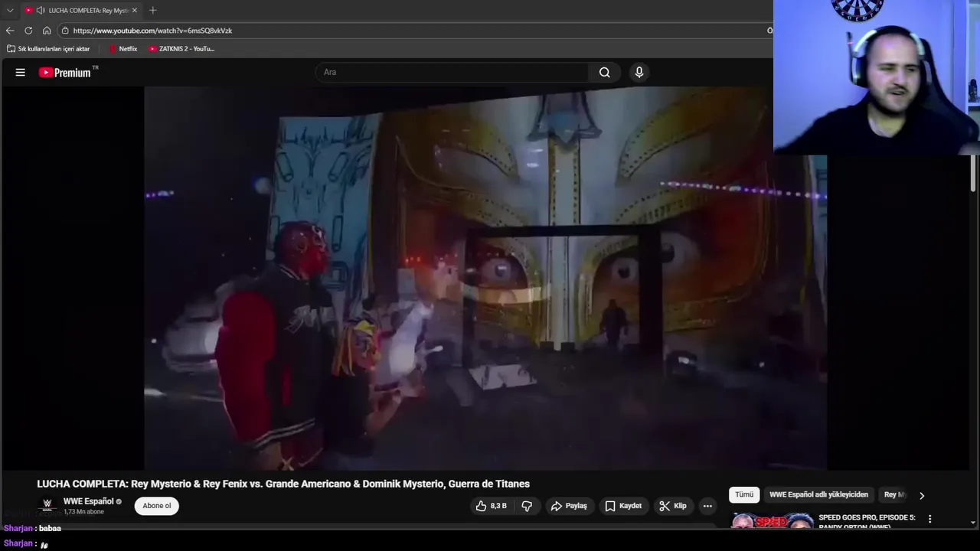Open 'Sık kullanılanları içeri aktar' bookmark
The image size is (980, 551).
[48, 48]
